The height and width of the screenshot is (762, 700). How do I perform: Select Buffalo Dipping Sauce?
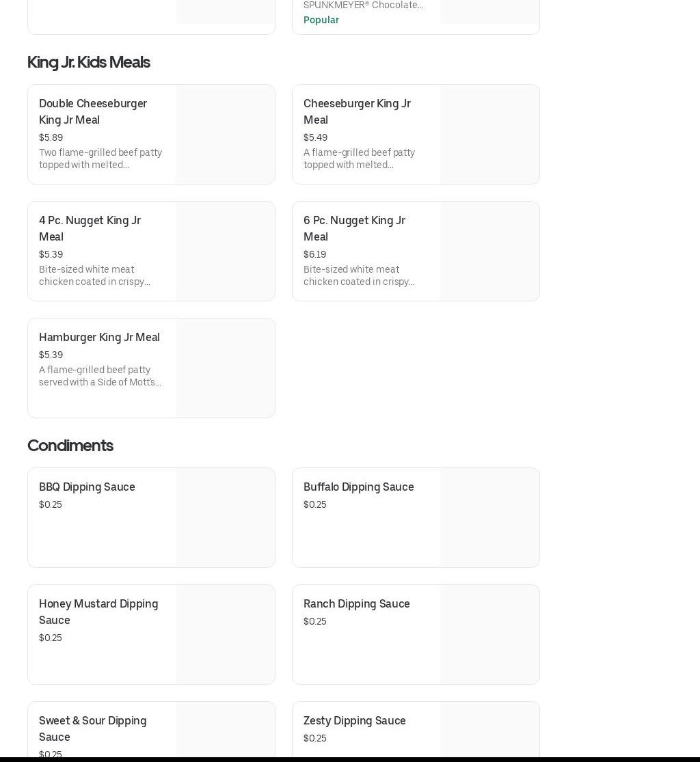[358, 487]
